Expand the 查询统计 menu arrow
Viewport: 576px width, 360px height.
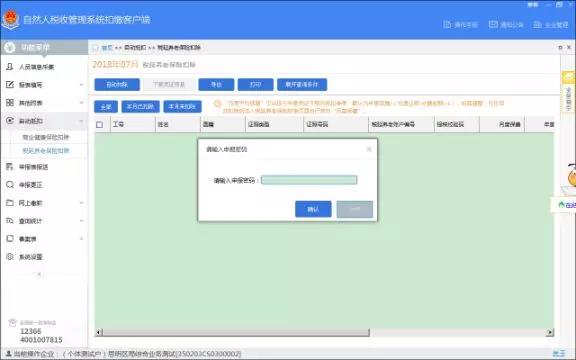click(81, 221)
